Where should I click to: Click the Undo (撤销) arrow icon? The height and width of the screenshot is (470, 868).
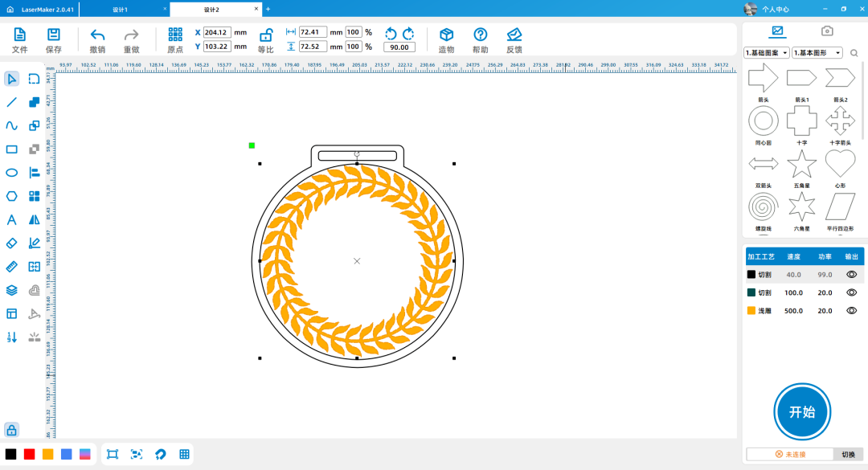pyautogui.click(x=97, y=35)
